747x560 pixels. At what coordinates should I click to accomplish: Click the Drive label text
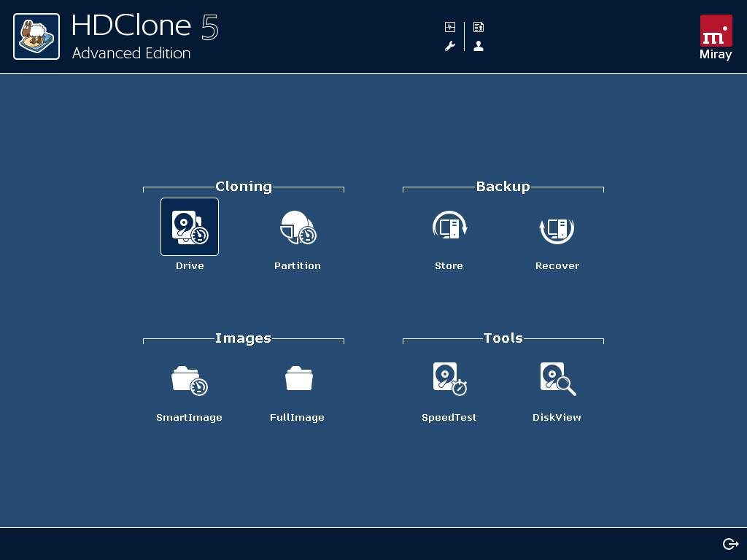click(x=190, y=265)
